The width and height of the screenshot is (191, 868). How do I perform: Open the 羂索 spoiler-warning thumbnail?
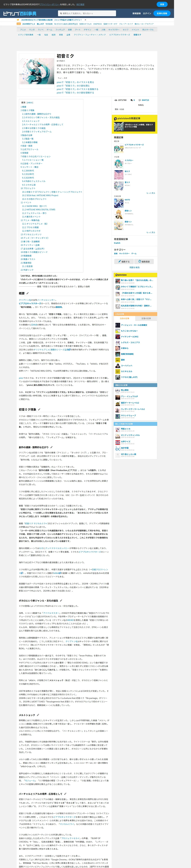coord(118,360)
